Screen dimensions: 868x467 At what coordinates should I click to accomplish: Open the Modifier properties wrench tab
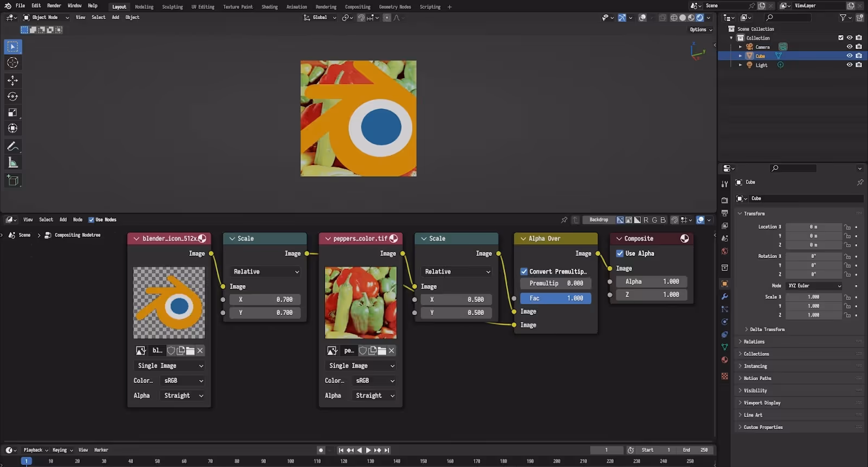725,296
